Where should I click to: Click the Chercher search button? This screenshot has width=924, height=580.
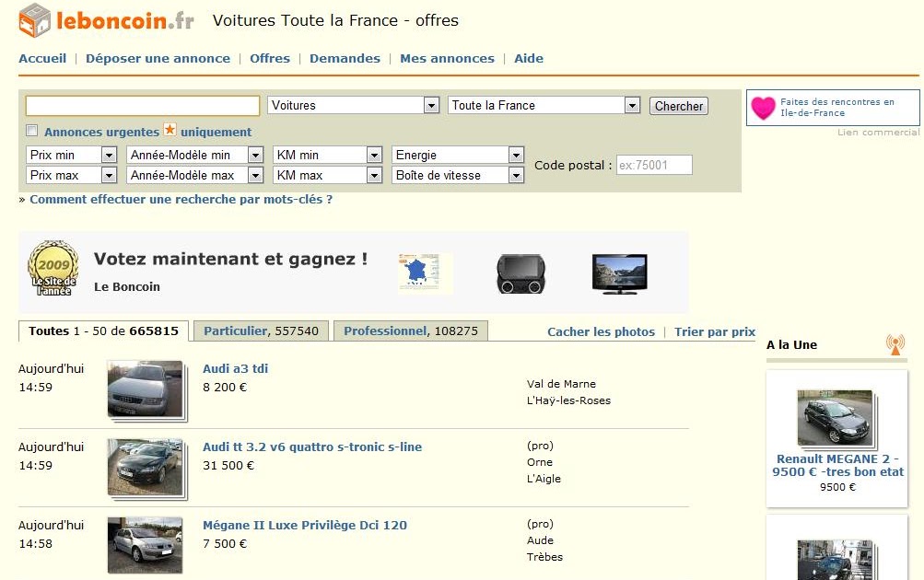(x=679, y=106)
